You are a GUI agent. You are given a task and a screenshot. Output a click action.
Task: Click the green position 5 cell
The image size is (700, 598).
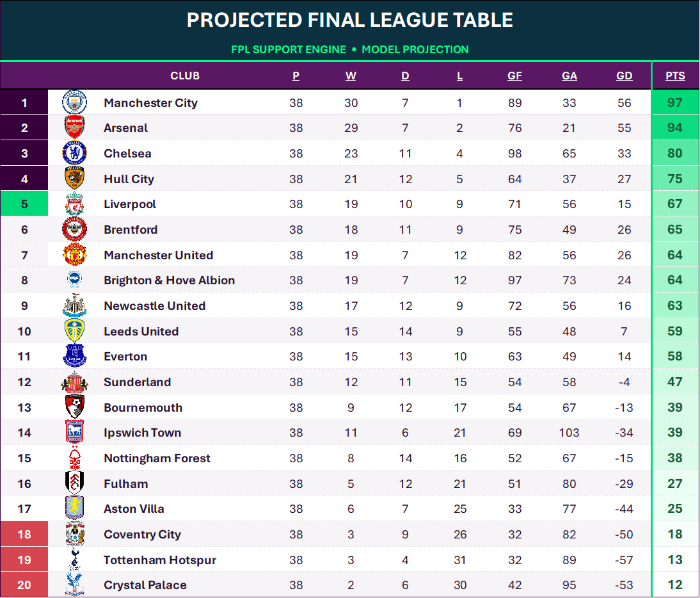pyautogui.click(x=24, y=204)
